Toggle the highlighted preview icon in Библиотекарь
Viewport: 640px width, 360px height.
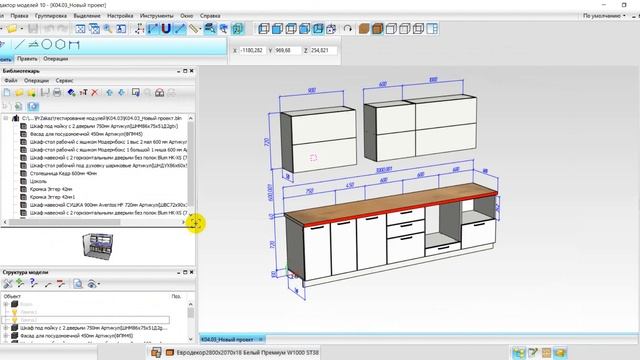pyautogui.click(x=33, y=107)
